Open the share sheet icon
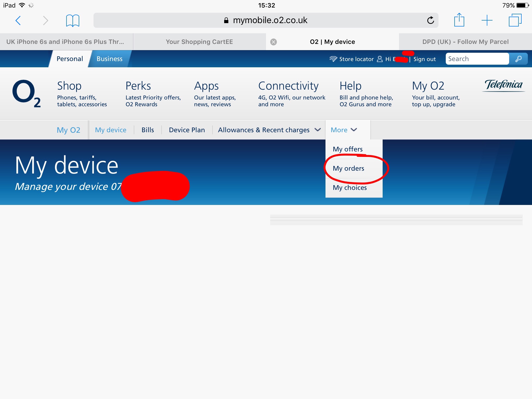 click(x=459, y=20)
